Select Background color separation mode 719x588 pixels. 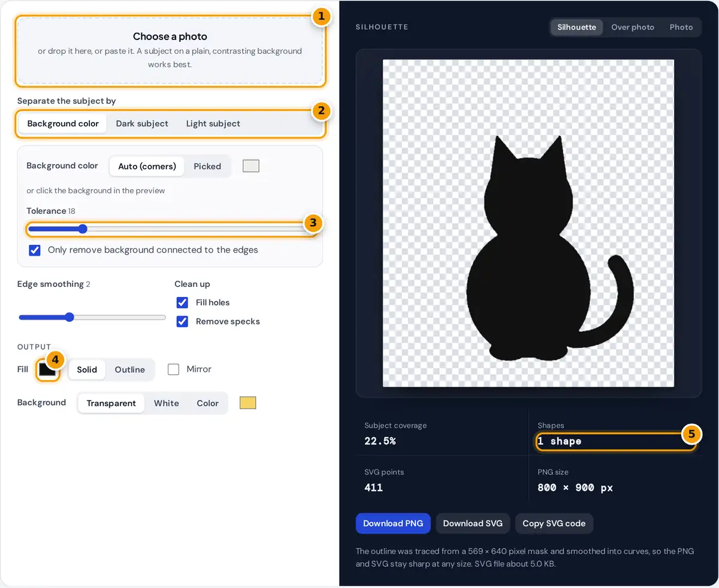coord(63,123)
